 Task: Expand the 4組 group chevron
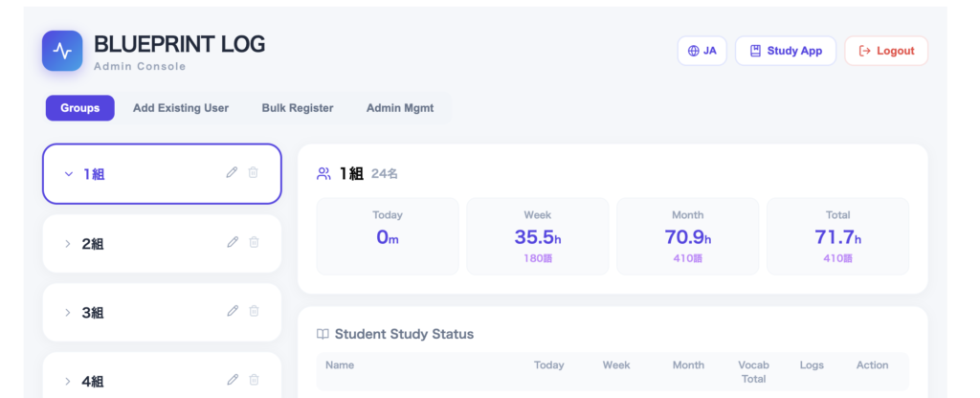point(68,382)
